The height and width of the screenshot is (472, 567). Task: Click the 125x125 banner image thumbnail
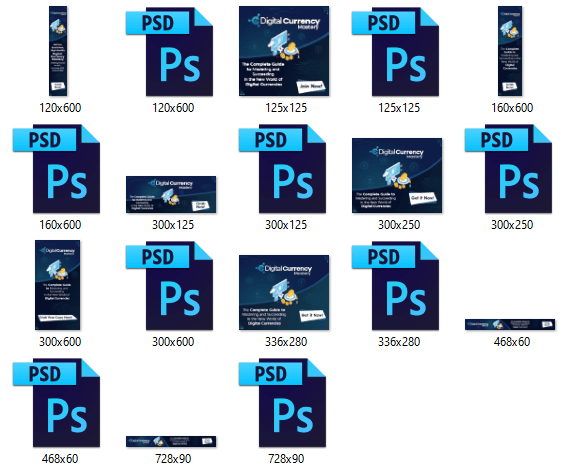284,51
